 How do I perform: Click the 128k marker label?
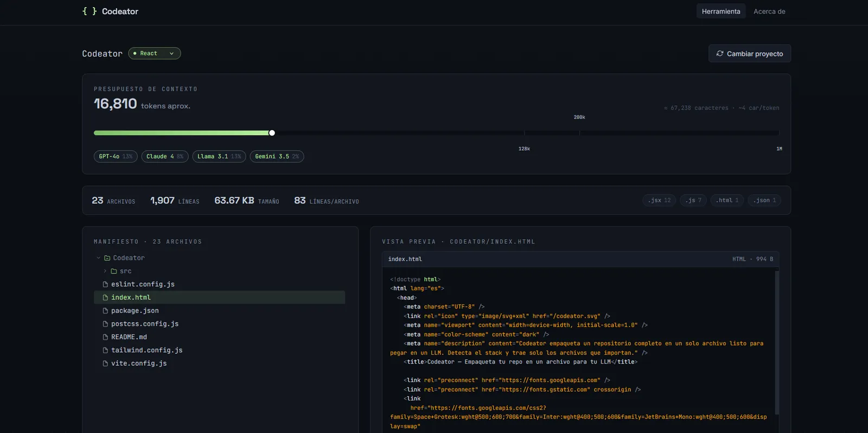(x=524, y=148)
